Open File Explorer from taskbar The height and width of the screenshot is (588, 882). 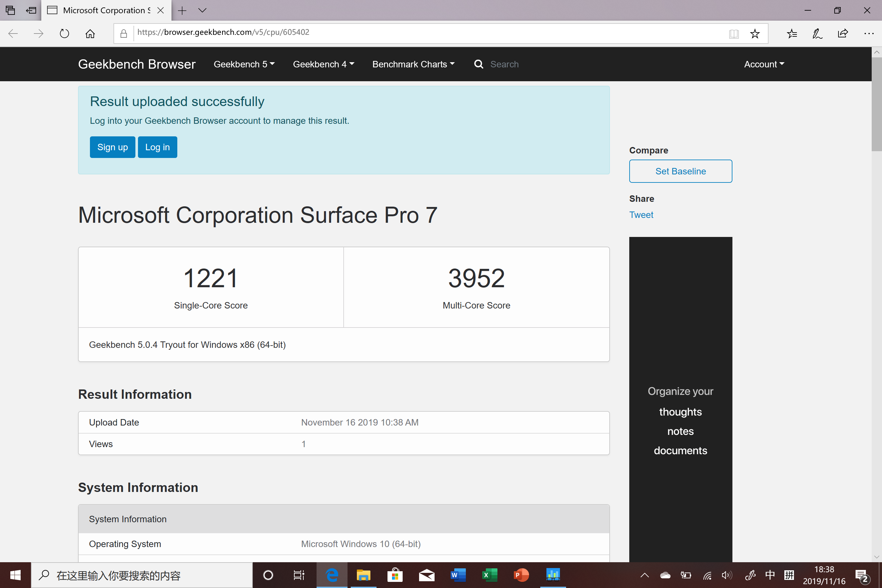pyautogui.click(x=363, y=575)
